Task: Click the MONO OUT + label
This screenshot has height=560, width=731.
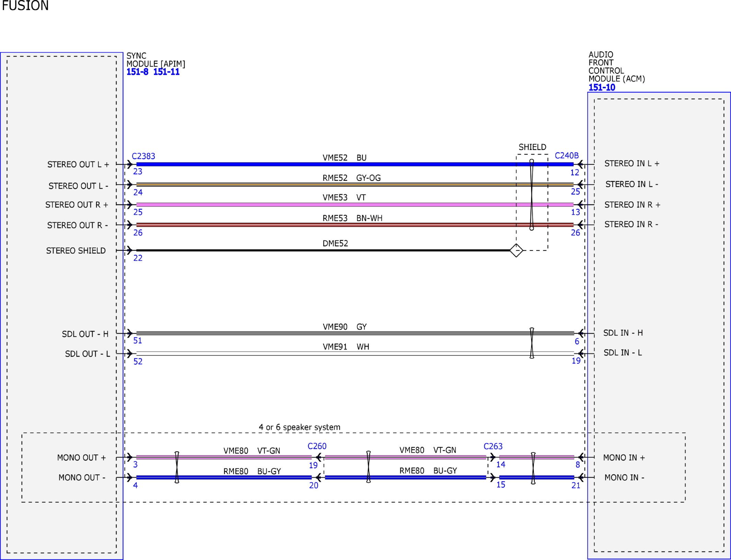Action: (81, 457)
